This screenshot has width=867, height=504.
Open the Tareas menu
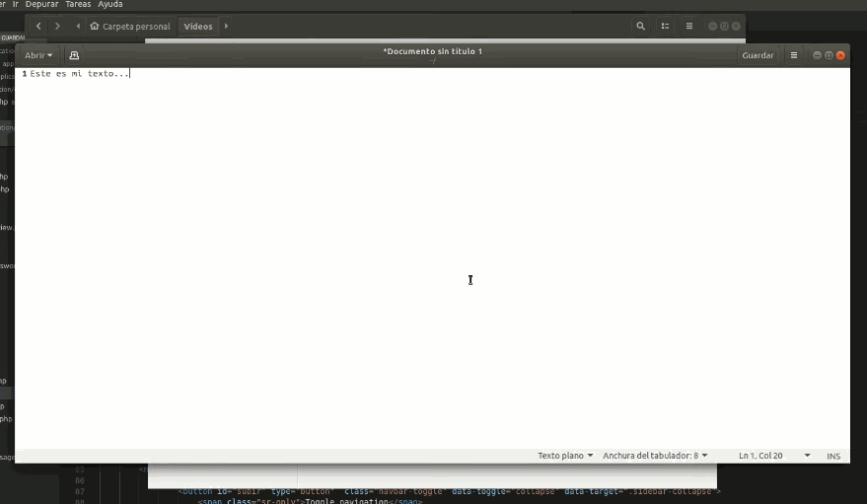click(78, 4)
